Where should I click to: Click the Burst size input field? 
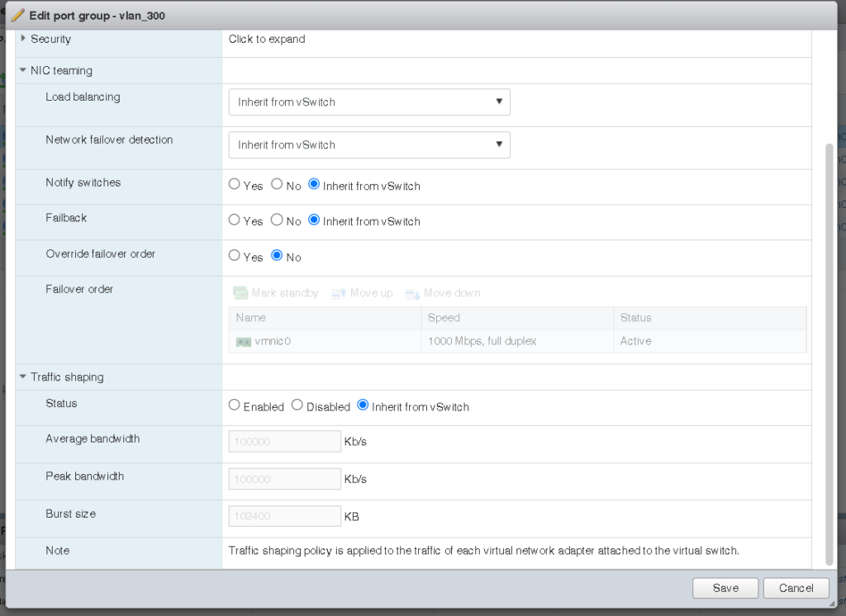(284, 516)
